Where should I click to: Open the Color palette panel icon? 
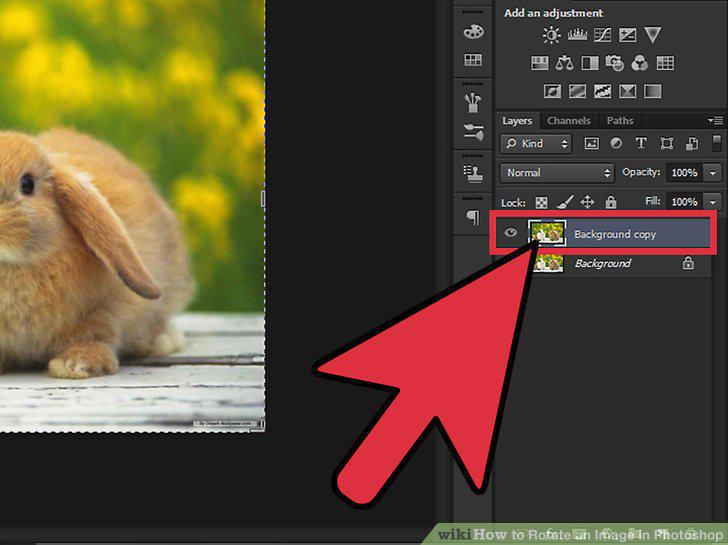click(x=473, y=32)
